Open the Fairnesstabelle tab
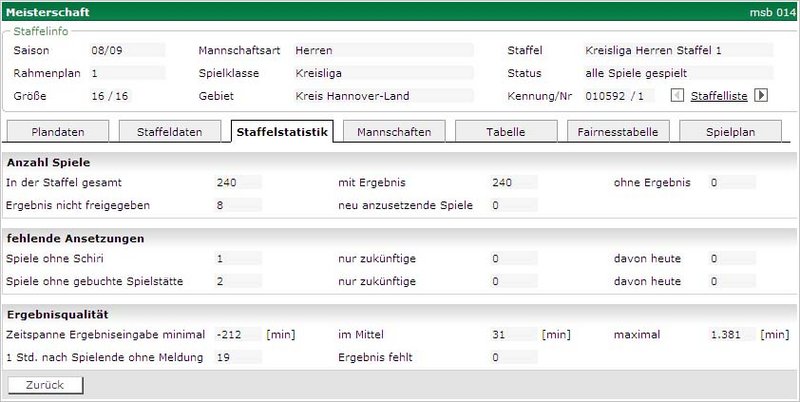The width and height of the screenshot is (800, 402). click(x=621, y=132)
